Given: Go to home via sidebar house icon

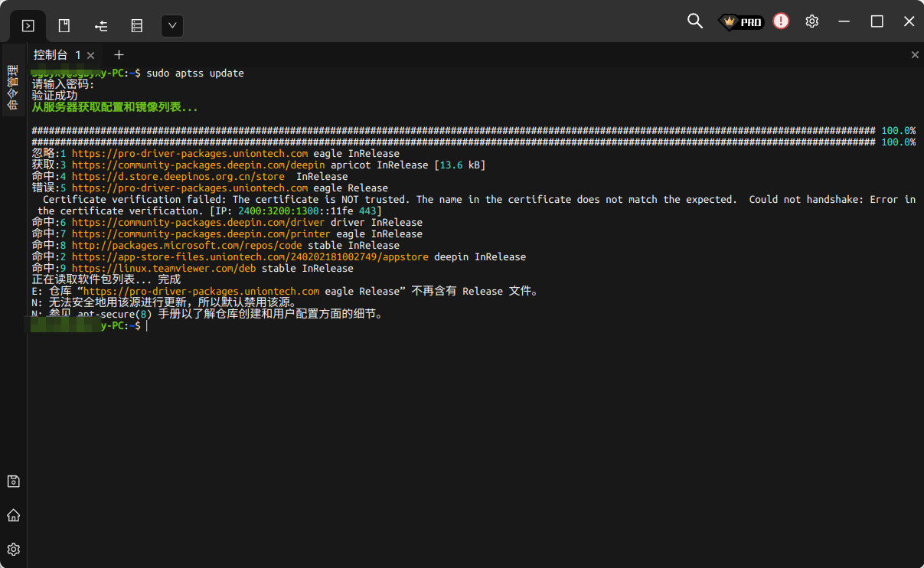Looking at the screenshot, I should pyautogui.click(x=13, y=515).
